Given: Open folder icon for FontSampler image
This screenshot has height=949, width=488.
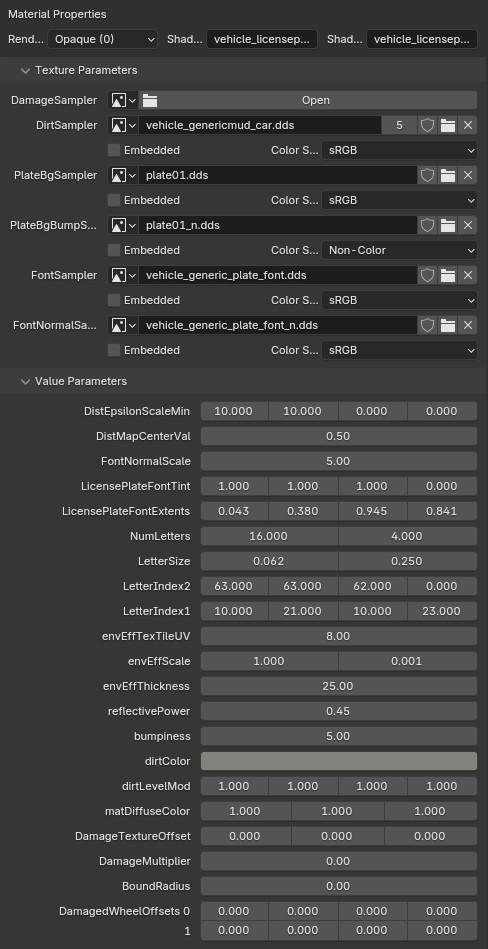Looking at the screenshot, I should coord(447,275).
